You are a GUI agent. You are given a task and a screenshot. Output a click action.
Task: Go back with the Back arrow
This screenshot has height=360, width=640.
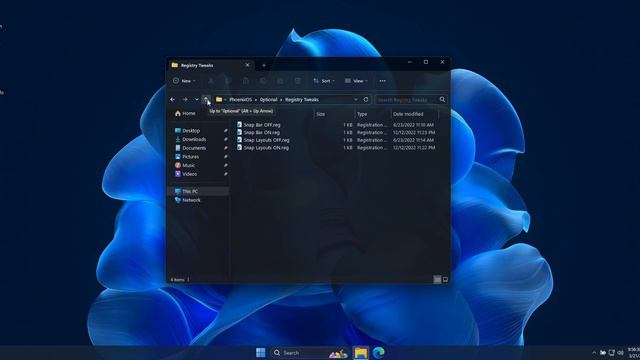tap(173, 99)
